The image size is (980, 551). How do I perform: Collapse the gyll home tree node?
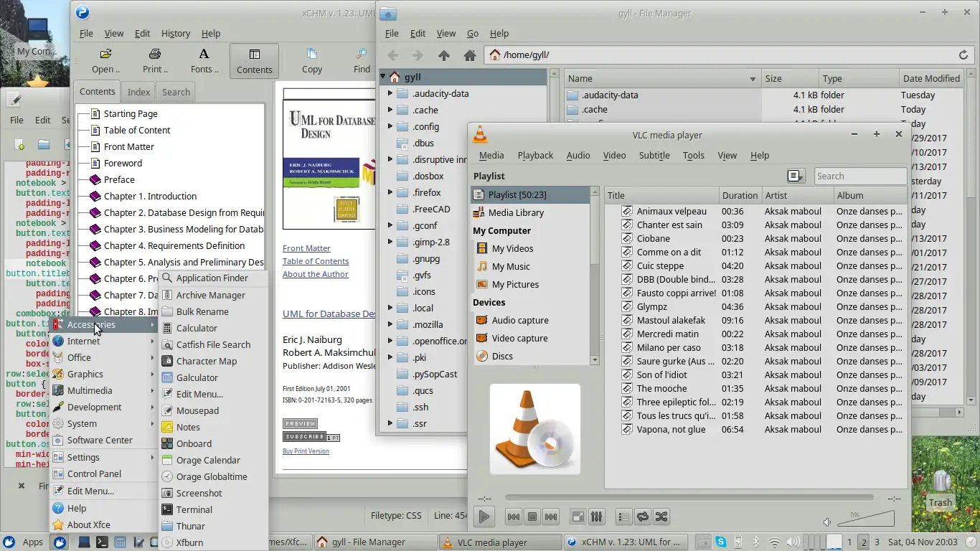coord(383,76)
